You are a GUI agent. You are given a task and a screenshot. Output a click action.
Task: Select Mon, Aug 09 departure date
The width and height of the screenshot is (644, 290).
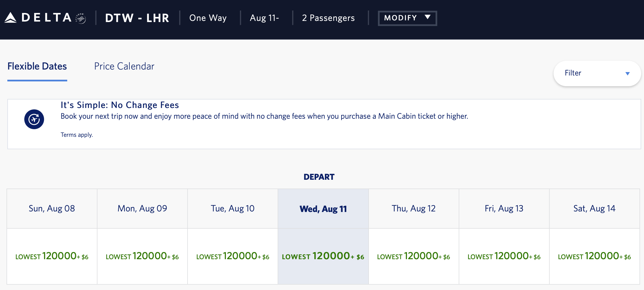coord(142,209)
